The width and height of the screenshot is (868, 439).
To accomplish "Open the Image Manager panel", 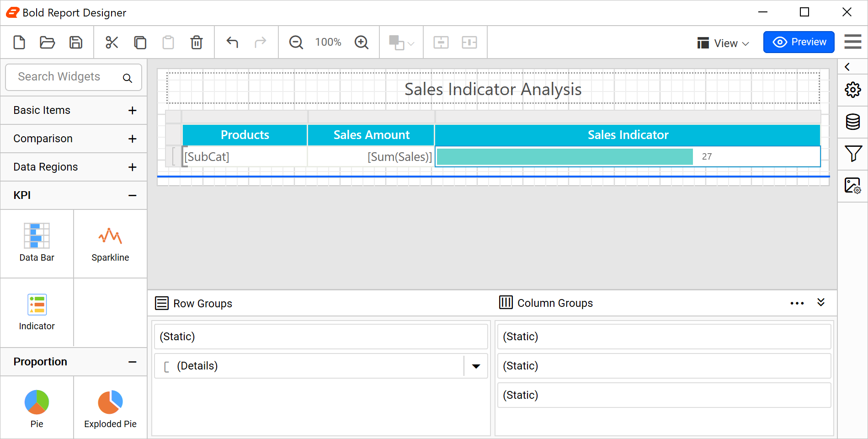I will pyautogui.click(x=853, y=186).
